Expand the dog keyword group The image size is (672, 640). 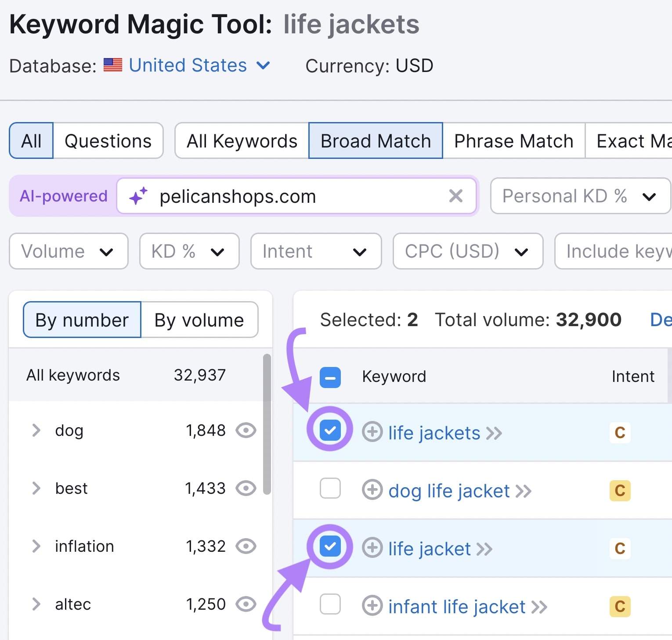[x=36, y=430]
